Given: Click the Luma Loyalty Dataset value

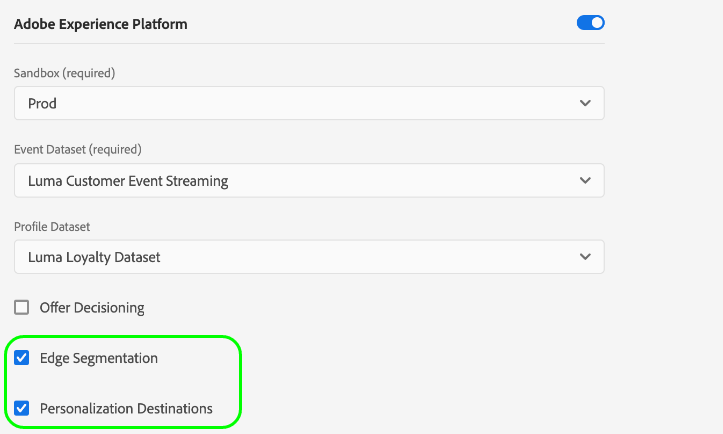Looking at the screenshot, I should click(x=94, y=257).
